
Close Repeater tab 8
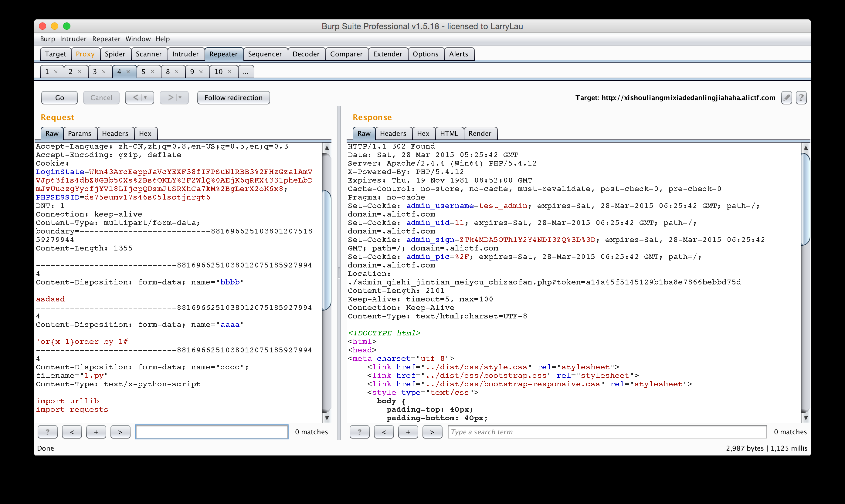pos(177,72)
